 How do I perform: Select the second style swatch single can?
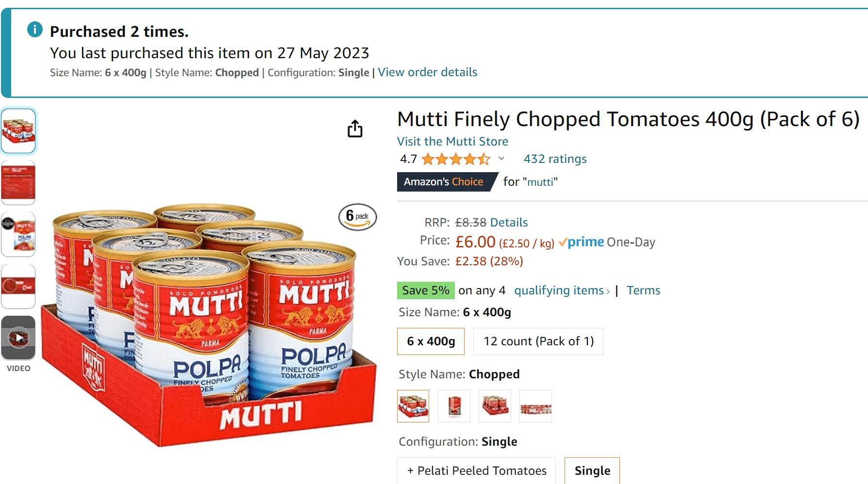pos(454,406)
